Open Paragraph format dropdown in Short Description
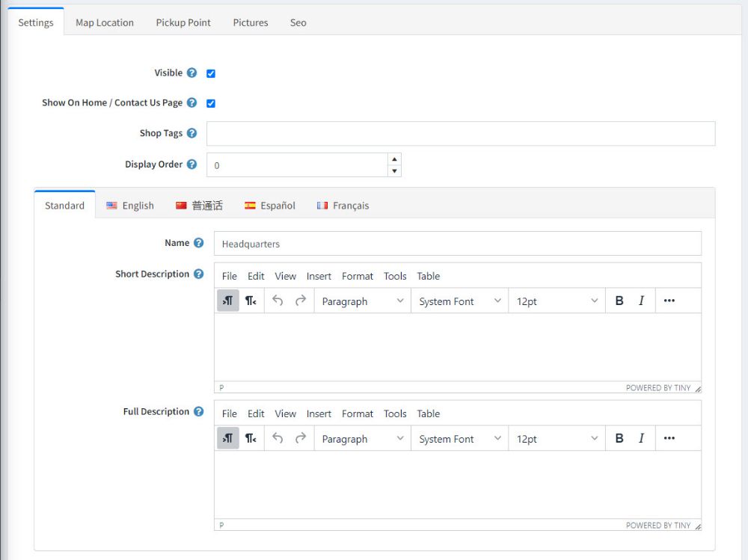The image size is (748, 560). pyautogui.click(x=363, y=301)
